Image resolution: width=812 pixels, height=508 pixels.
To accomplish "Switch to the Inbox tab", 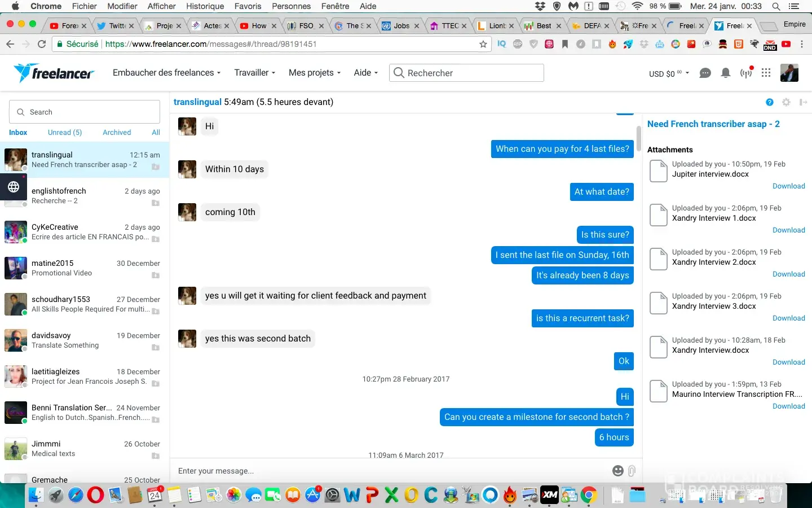I will [x=18, y=133].
